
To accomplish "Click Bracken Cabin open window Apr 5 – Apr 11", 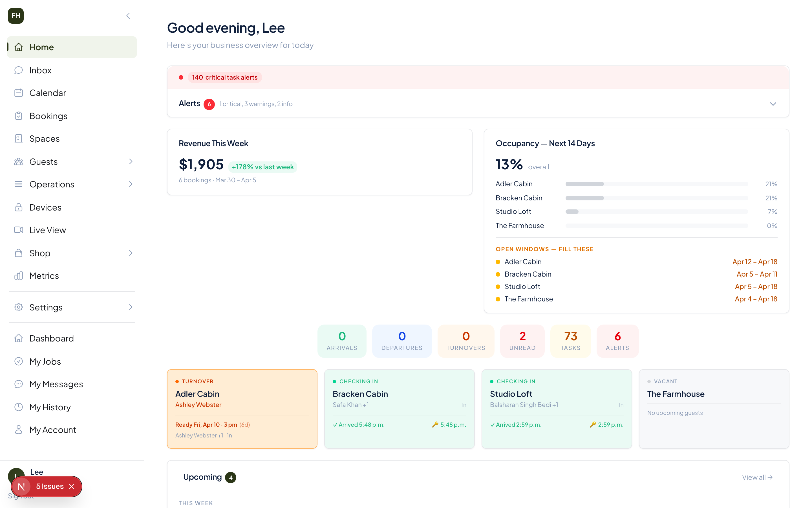I will [636, 274].
